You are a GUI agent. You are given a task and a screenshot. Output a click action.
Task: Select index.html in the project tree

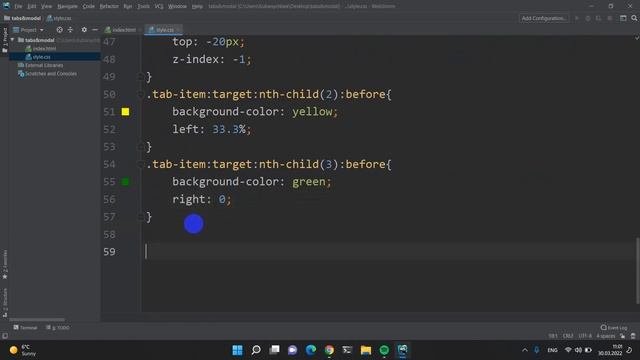coord(41,49)
